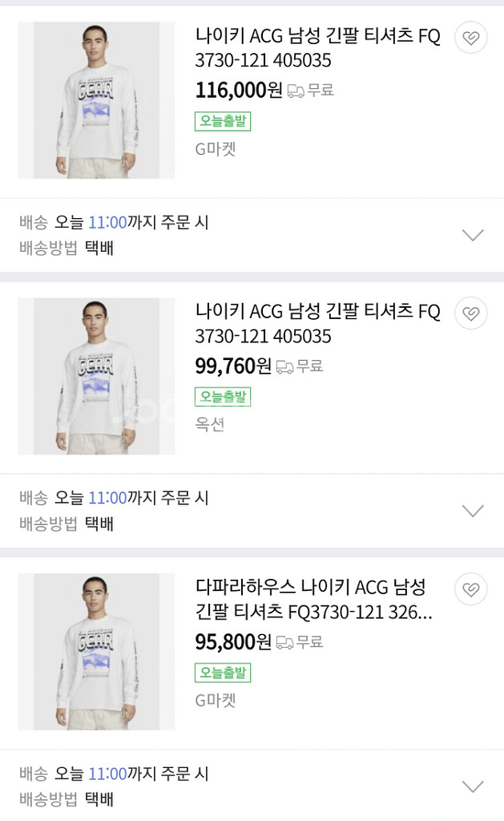
Task: Click the 오늘출발 badge on the 옥션 listing
Action: (223, 397)
